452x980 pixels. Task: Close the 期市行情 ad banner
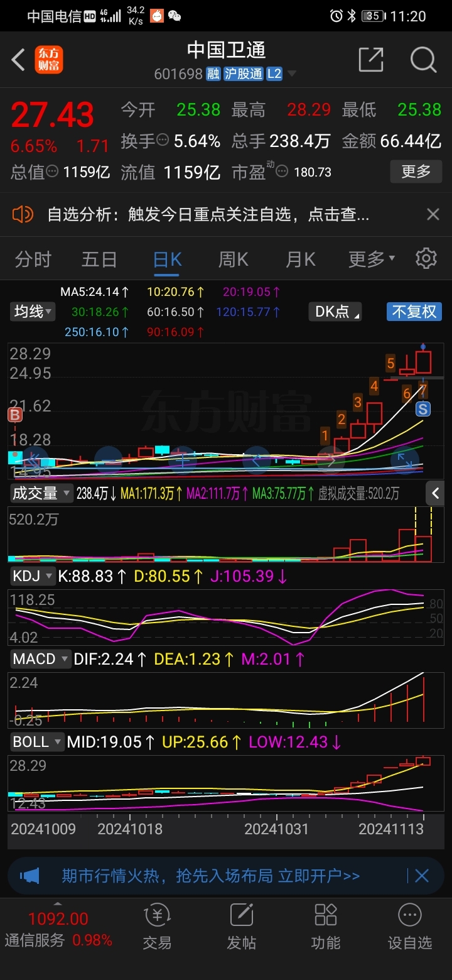422,875
